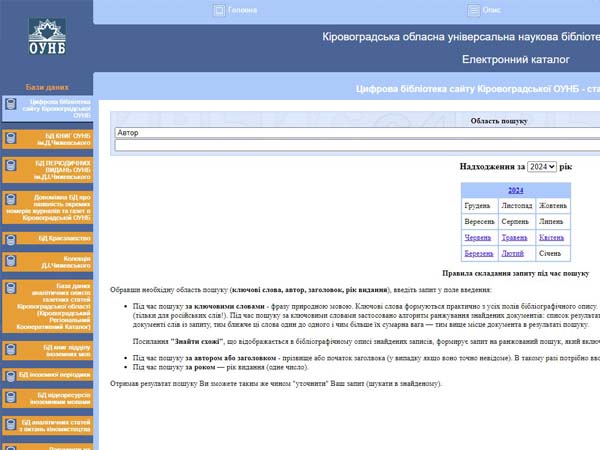
Task: Click database icon beside БД іноземної періодики
Action: pos(11,376)
